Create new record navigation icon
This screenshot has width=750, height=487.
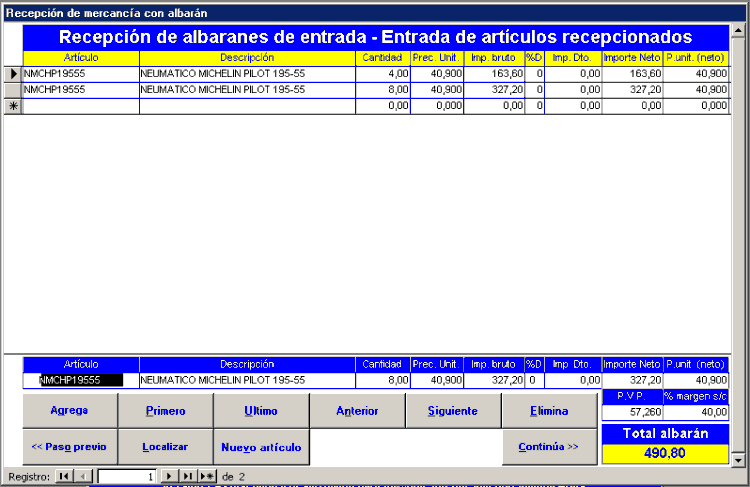click(x=207, y=476)
